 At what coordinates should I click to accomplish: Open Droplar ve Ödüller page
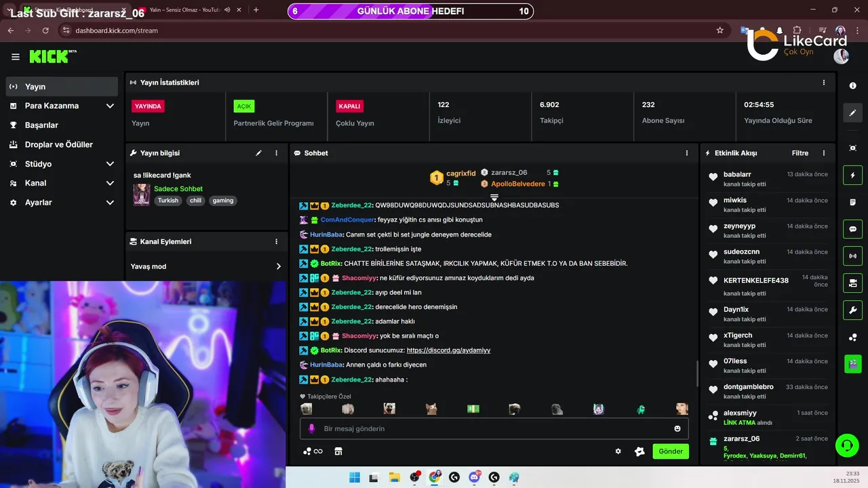(62, 144)
